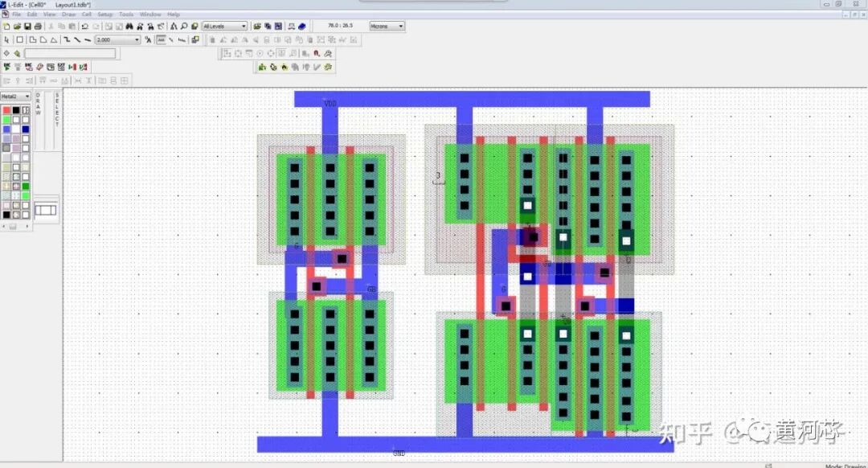Open the Microns units dropdown
868x468 pixels.
point(387,26)
